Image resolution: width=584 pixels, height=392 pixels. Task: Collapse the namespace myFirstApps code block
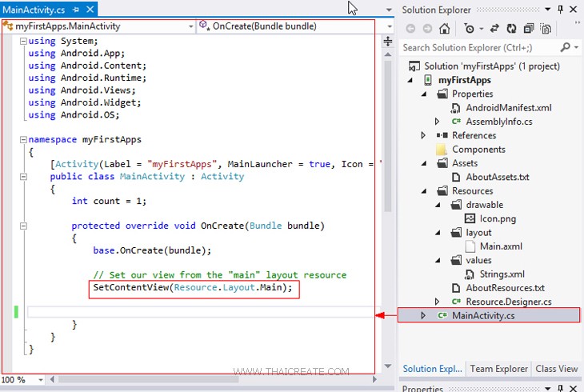(x=23, y=140)
